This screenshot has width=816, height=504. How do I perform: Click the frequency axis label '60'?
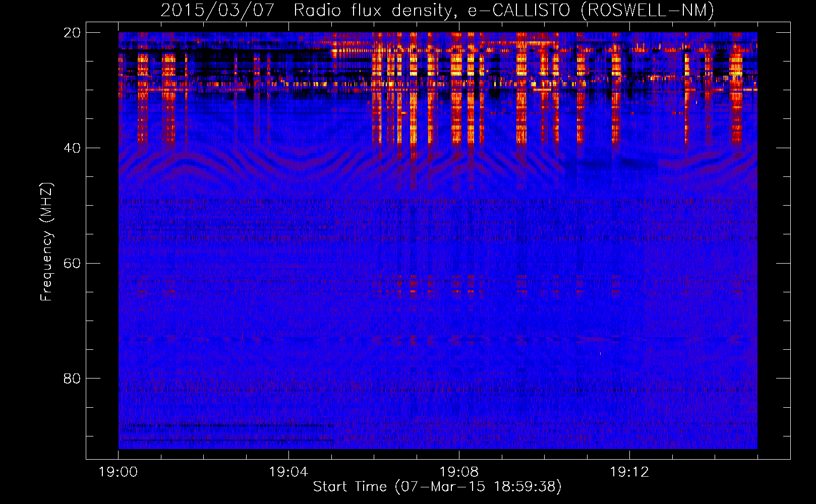(x=73, y=264)
